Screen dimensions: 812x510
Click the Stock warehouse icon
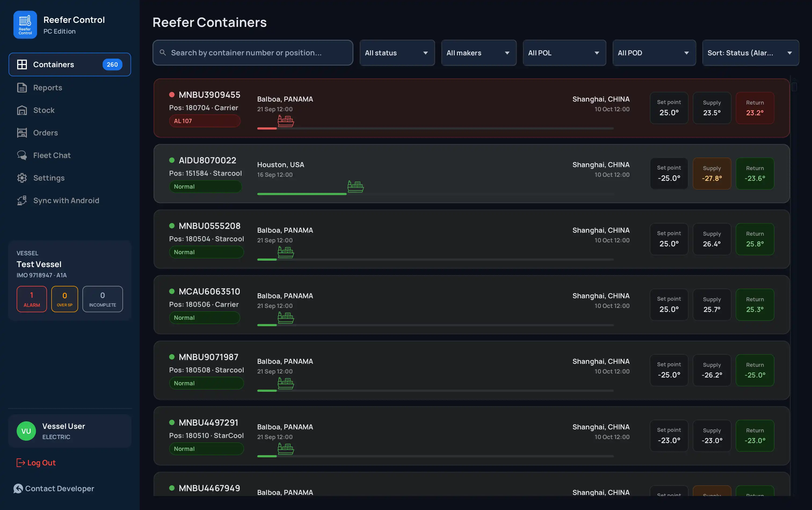(x=22, y=110)
